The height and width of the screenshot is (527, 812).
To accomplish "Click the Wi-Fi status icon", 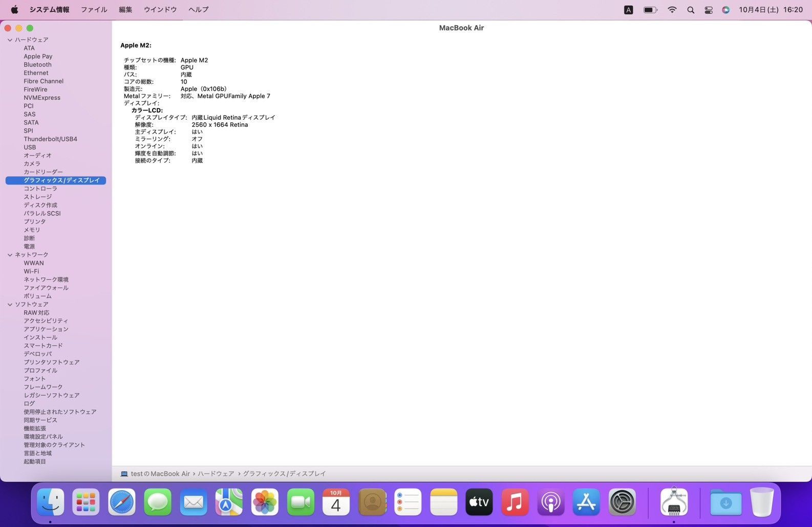I will click(x=672, y=10).
